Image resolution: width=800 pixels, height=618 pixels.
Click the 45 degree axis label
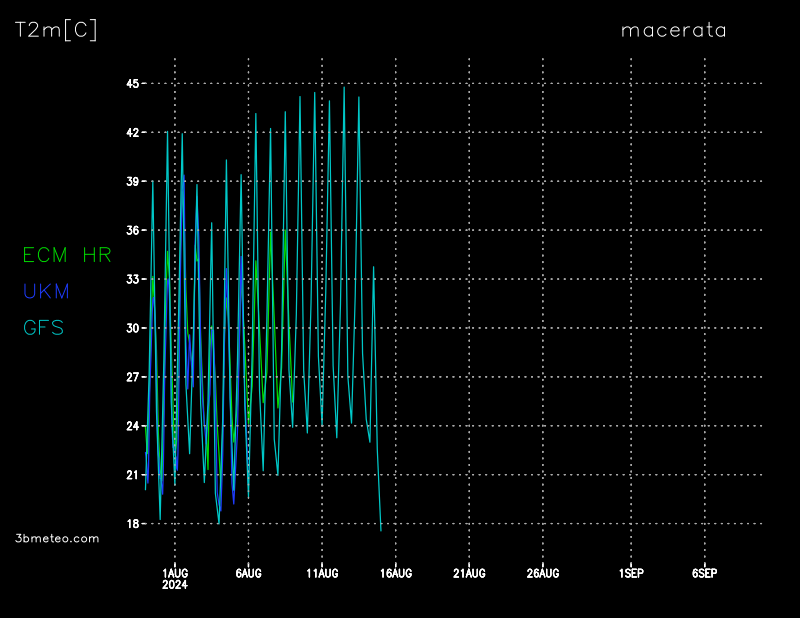(x=131, y=83)
